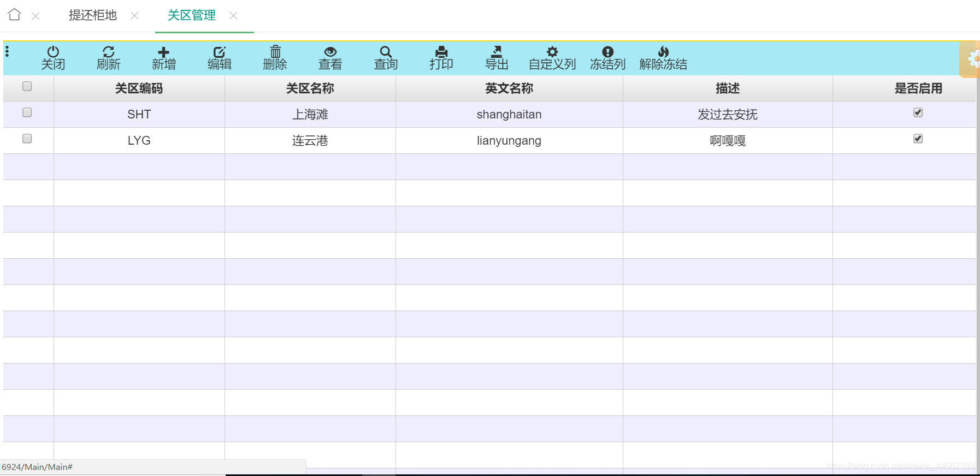This screenshot has height=476, width=980.
Task: Toggle 是否启用 checkbox for LYG row
Action: (918, 139)
